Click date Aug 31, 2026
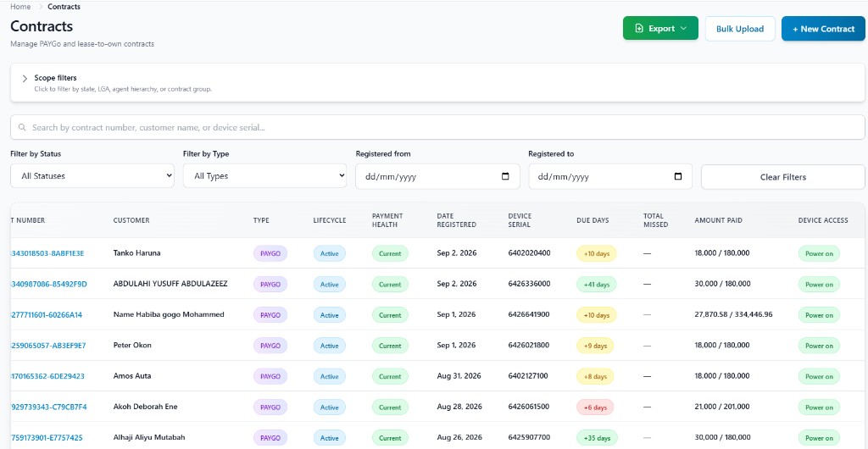This screenshot has height=449, width=868. [x=459, y=375]
